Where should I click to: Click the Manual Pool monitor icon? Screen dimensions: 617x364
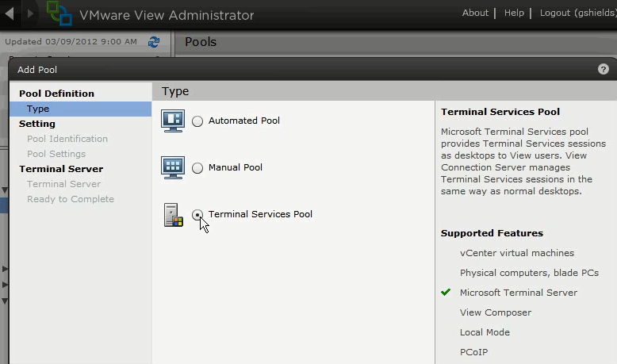point(173,167)
